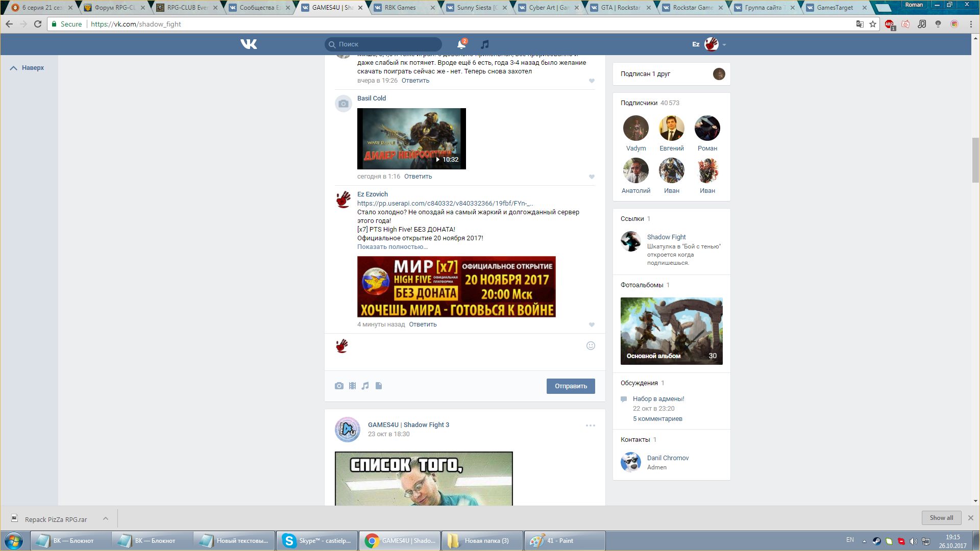
Task: Open 41 - Paint in the taskbar
Action: point(565,541)
